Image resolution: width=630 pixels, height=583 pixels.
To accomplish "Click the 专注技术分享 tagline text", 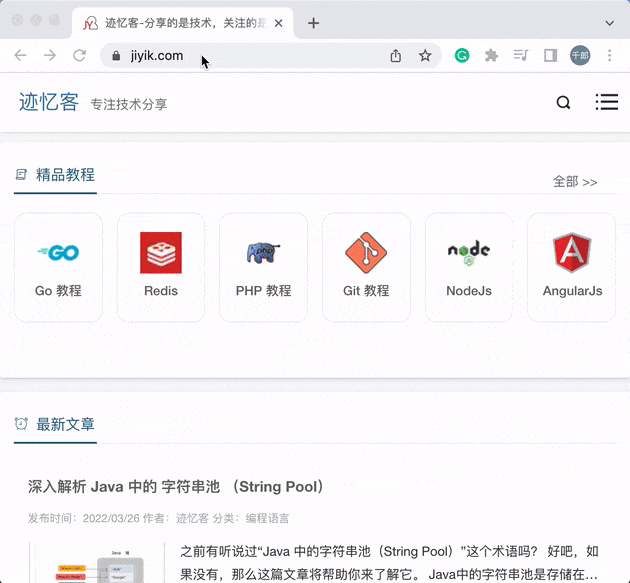I will click(x=129, y=104).
